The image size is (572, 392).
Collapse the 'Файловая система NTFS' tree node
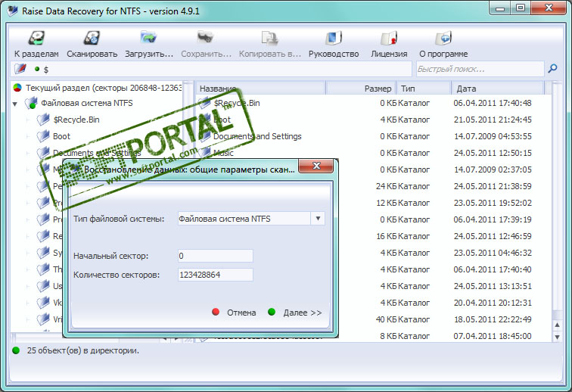[15, 104]
